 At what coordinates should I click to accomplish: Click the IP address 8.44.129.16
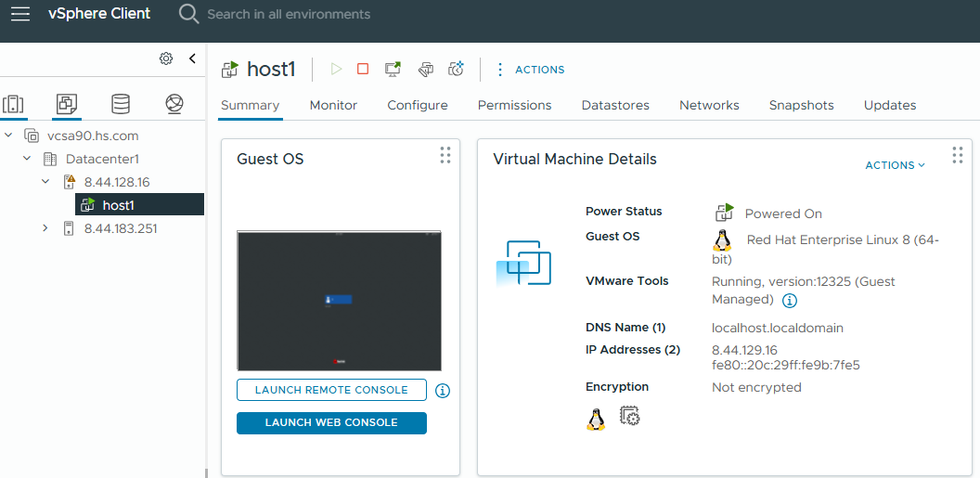pyautogui.click(x=744, y=350)
